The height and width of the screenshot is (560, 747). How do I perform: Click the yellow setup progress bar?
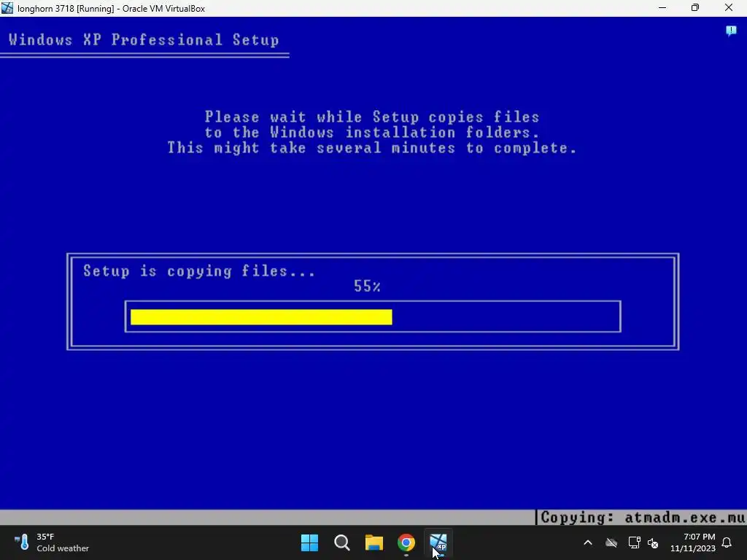point(261,316)
